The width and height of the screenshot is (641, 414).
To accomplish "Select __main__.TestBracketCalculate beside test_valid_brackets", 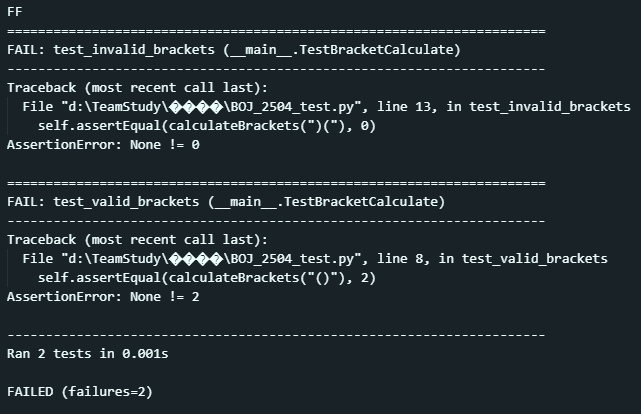I will 327,202.
